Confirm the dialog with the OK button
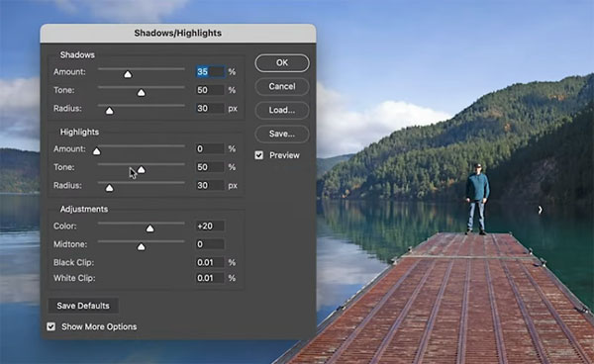 click(x=282, y=63)
